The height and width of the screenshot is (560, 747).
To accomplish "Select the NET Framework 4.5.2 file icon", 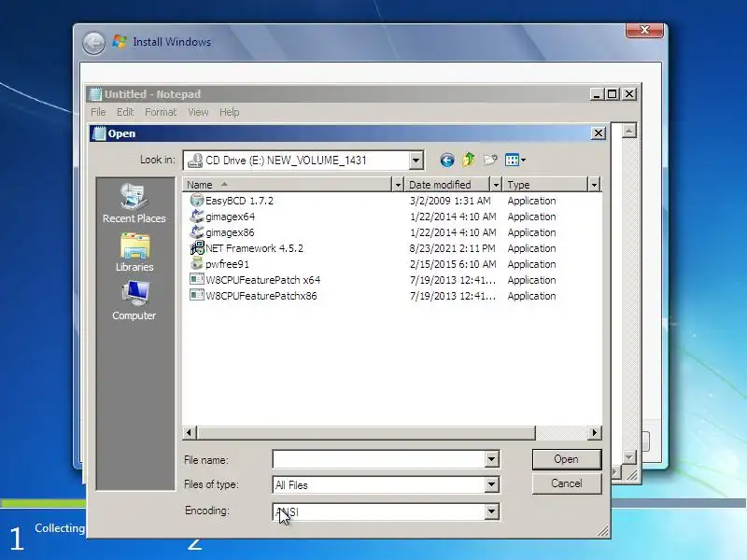I will click(x=197, y=247).
